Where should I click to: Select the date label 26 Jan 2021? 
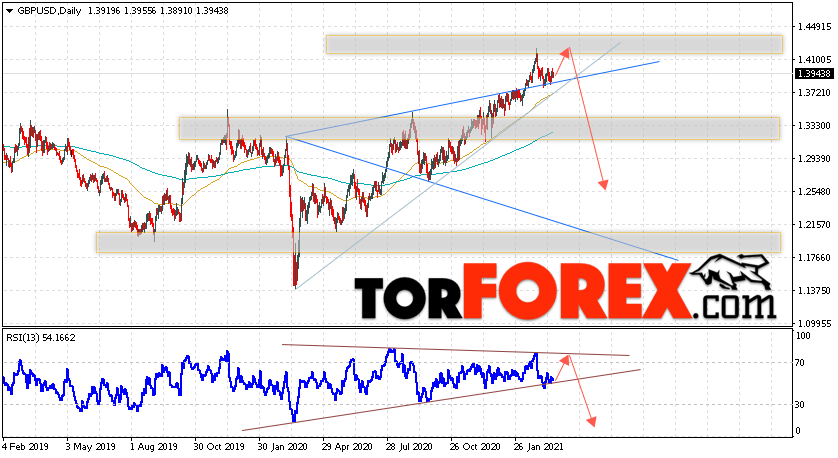539,447
